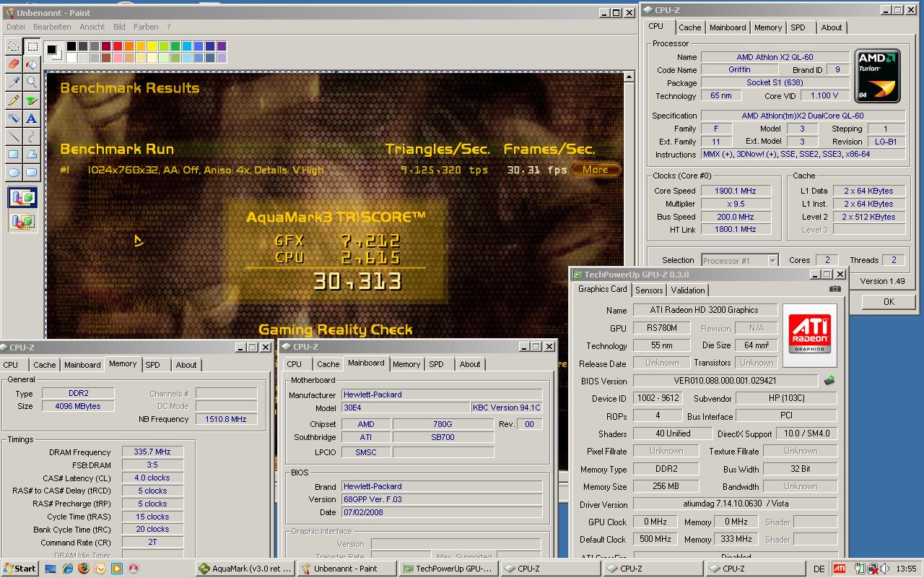Pick the red color swatch in Paint palette
Image resolution: width=924 pixels, height=578 pixels.
(x=118, y=46)
